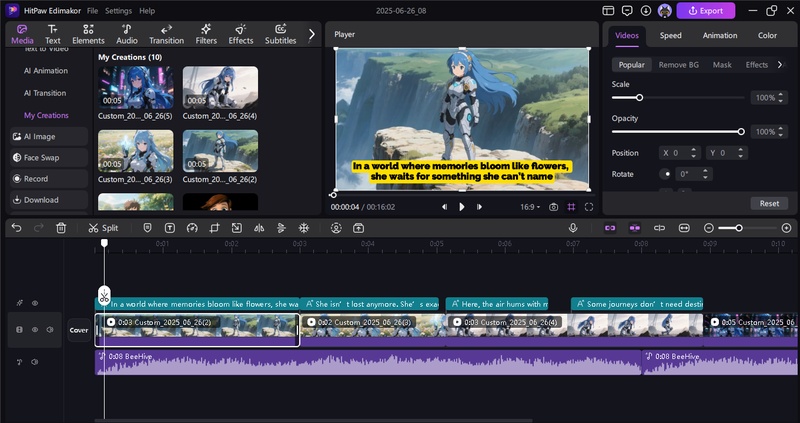This screenshot has width=800, height=423.
Task: Take a snapshot with the camera icon
Action: pyautogui.click(x=553, y=207)
